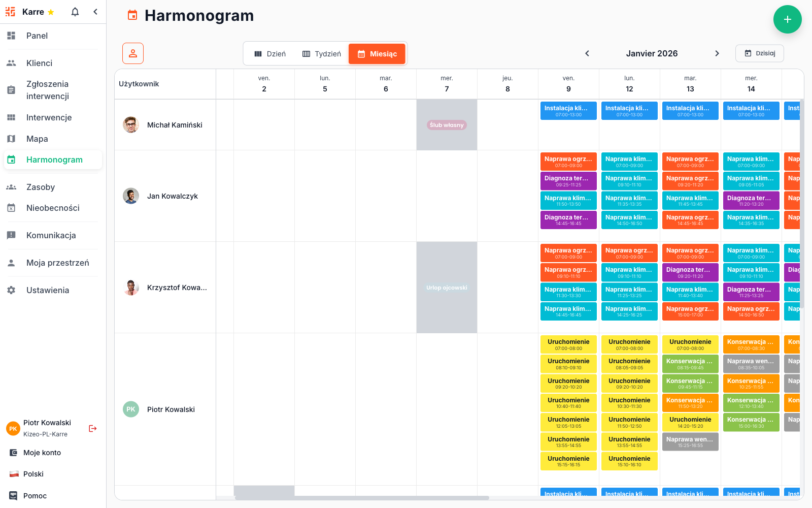Click the logout icon next to Piotr Kowalski

(92, 428)
